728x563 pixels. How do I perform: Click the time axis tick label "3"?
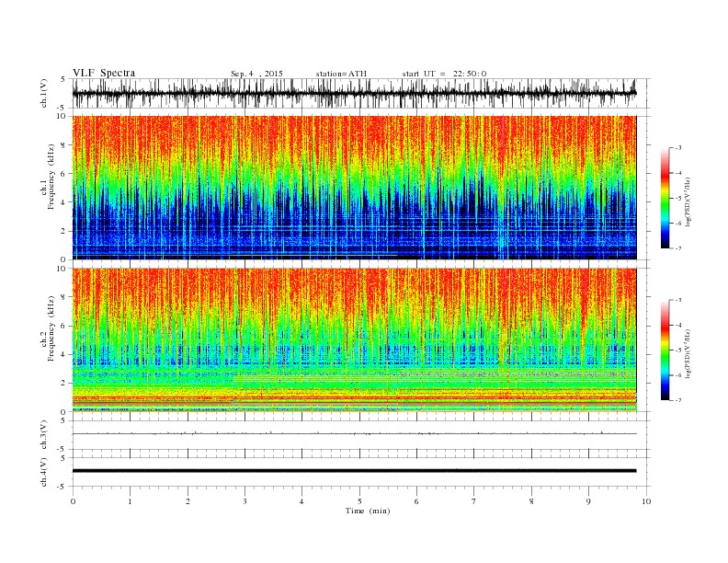[x=245, y=501]
